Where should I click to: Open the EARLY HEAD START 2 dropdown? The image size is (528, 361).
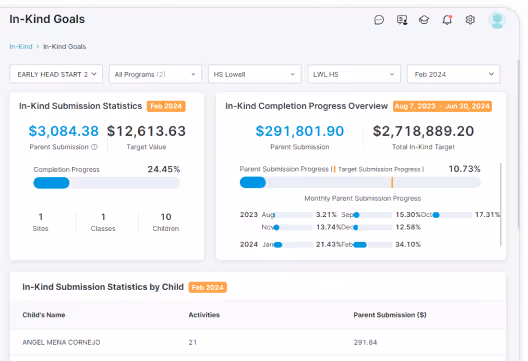tap(56, 74)
